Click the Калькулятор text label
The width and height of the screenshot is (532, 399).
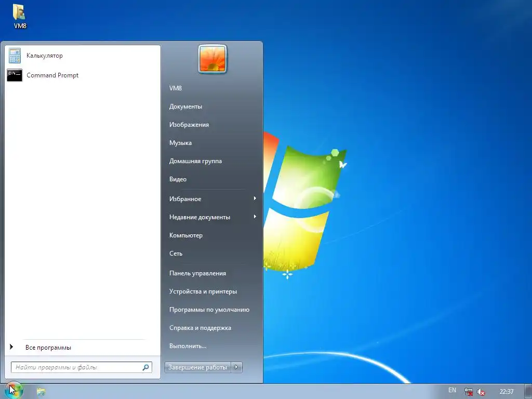pos(45,56)
